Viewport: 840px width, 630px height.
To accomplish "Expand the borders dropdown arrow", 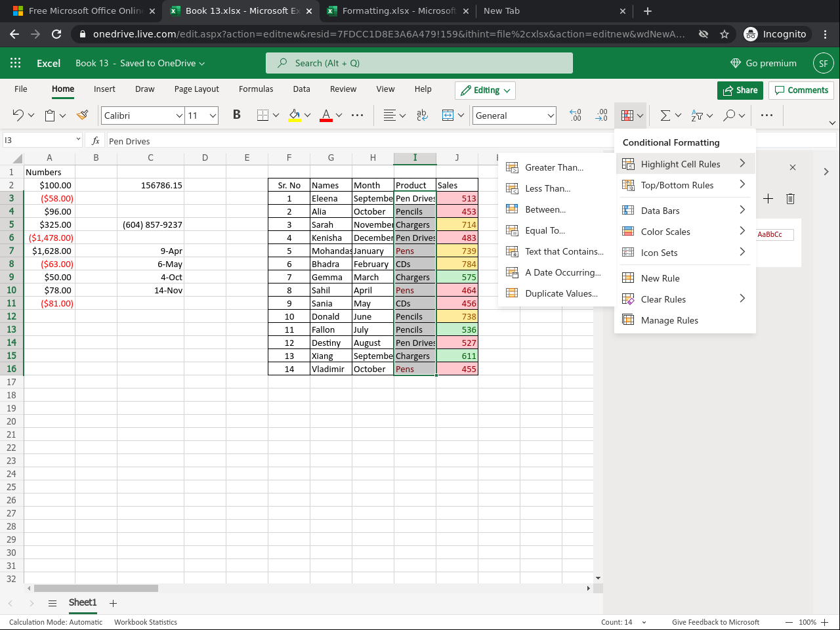I will pyautogui.click(x=276, y=115).
